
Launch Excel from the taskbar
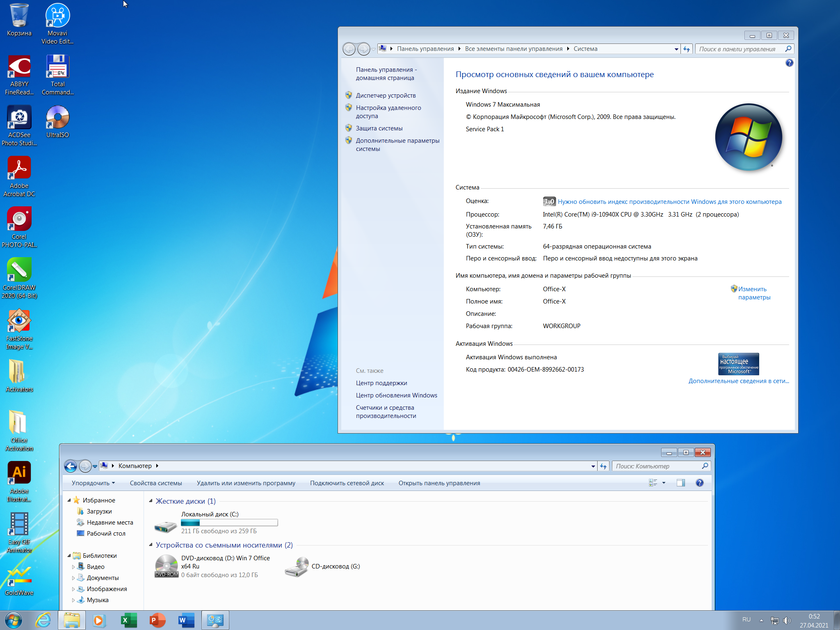[129, 620]
